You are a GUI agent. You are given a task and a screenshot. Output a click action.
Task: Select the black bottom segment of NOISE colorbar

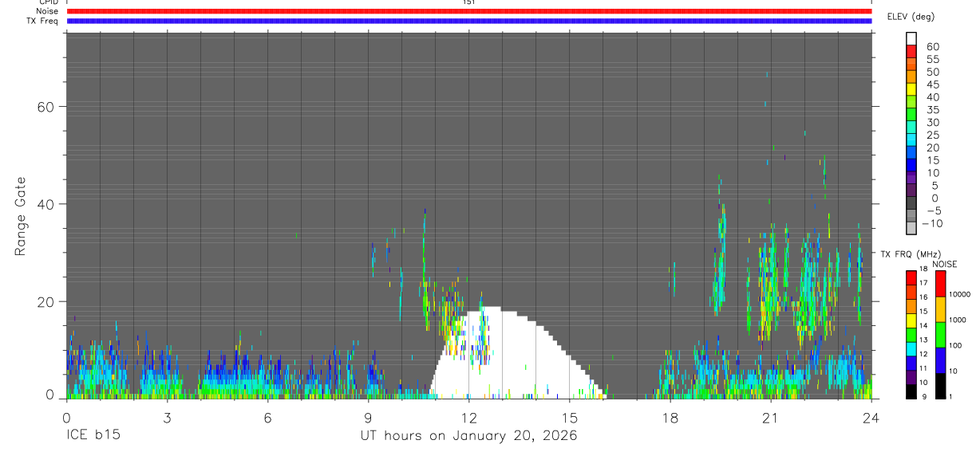pyautogui.click(x=940, y=385)
